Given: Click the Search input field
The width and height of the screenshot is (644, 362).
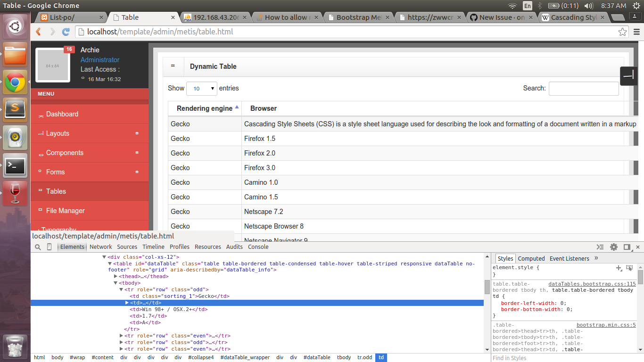Looking at the screenshot, I should [x=584, y=88].
